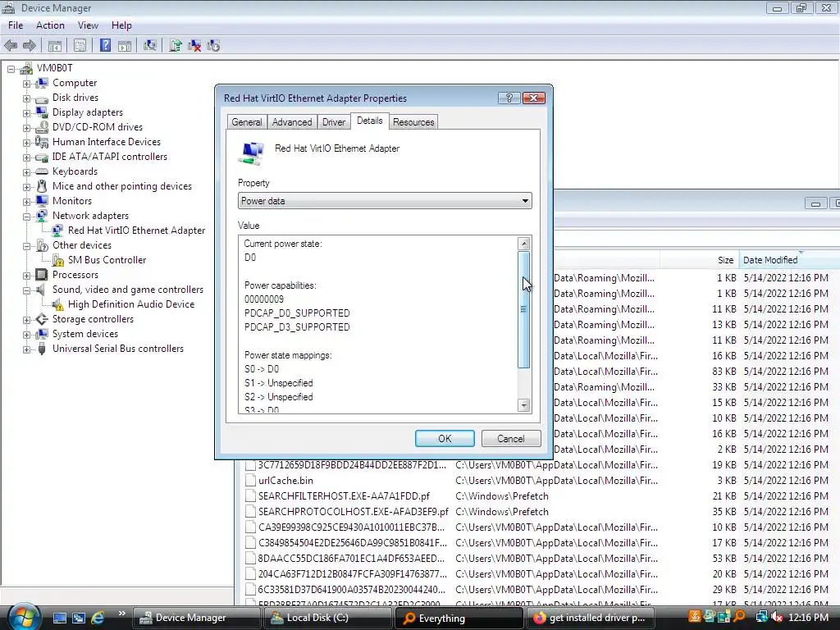Expand the Universal Serial Bus controllers node

tap(26, 349)
